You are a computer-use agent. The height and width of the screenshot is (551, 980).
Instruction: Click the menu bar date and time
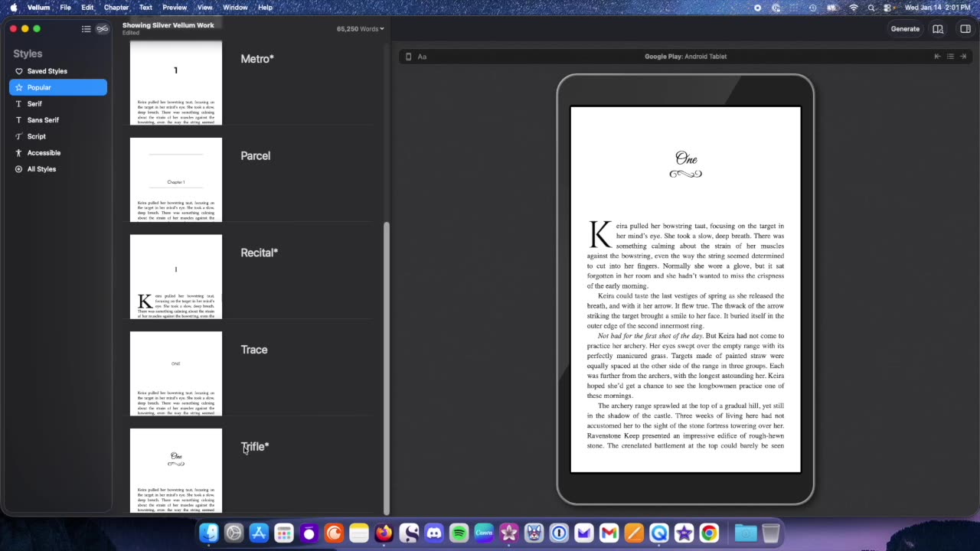coord(938,8)
